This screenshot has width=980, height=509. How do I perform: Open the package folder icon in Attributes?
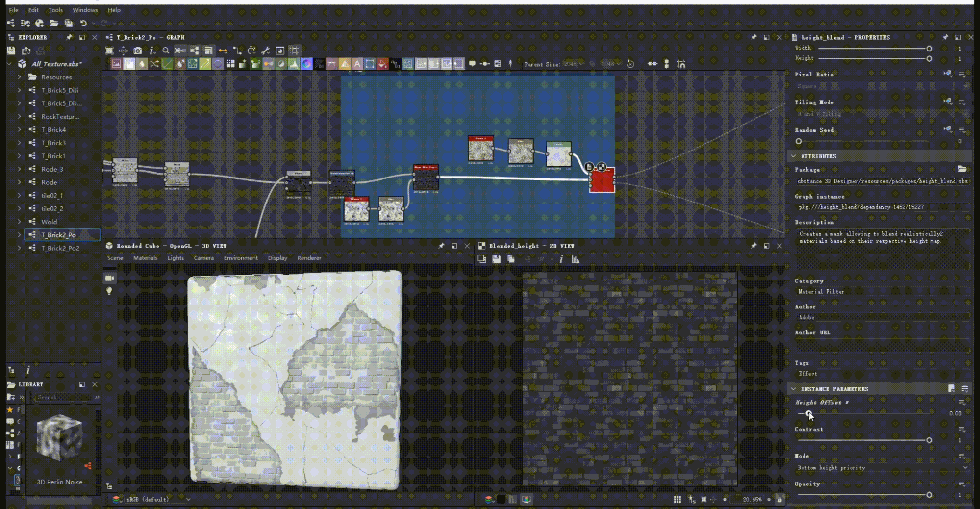tap(962, 169)
